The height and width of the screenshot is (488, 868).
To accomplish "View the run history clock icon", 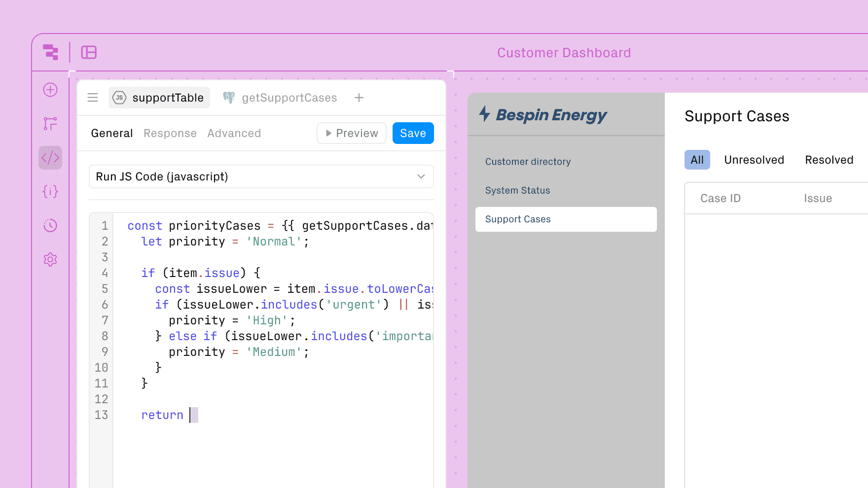I will click(50, 225).
